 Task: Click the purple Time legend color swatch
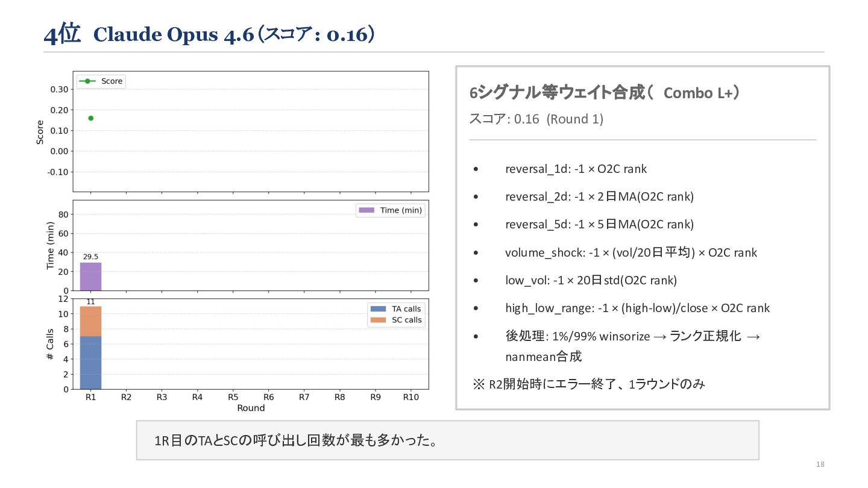point(366,210)
